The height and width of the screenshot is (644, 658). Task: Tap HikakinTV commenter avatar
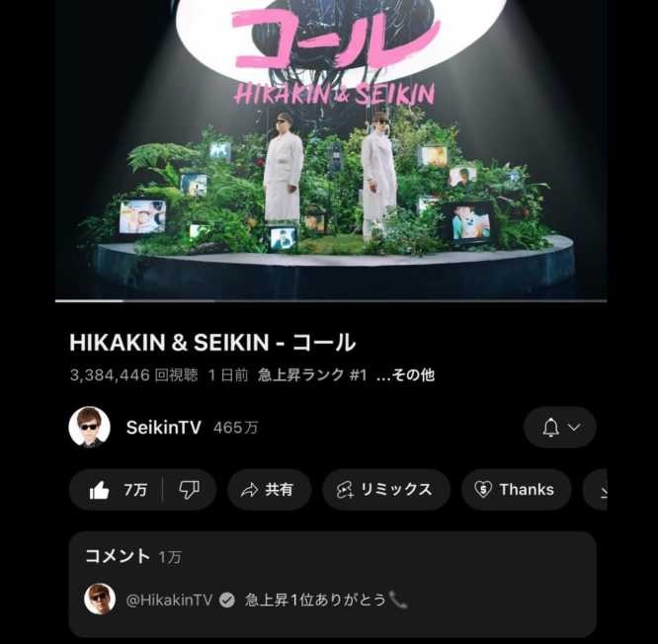(100, 600)
